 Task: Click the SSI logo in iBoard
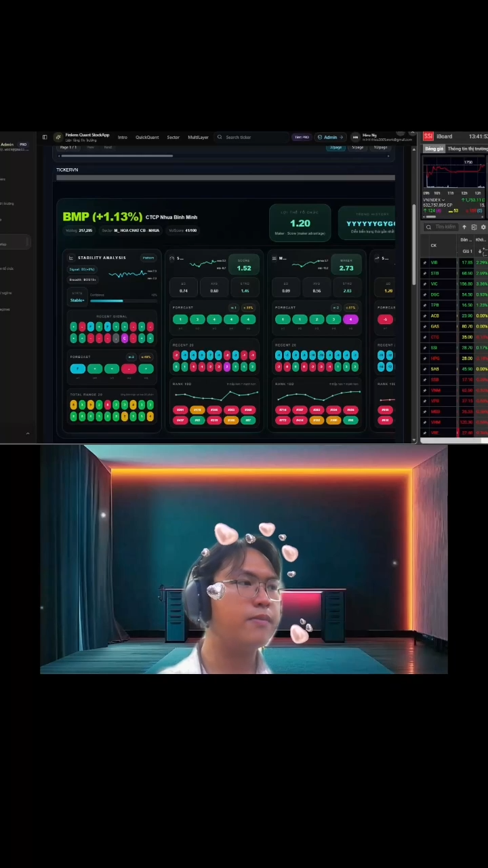(428, 136)
